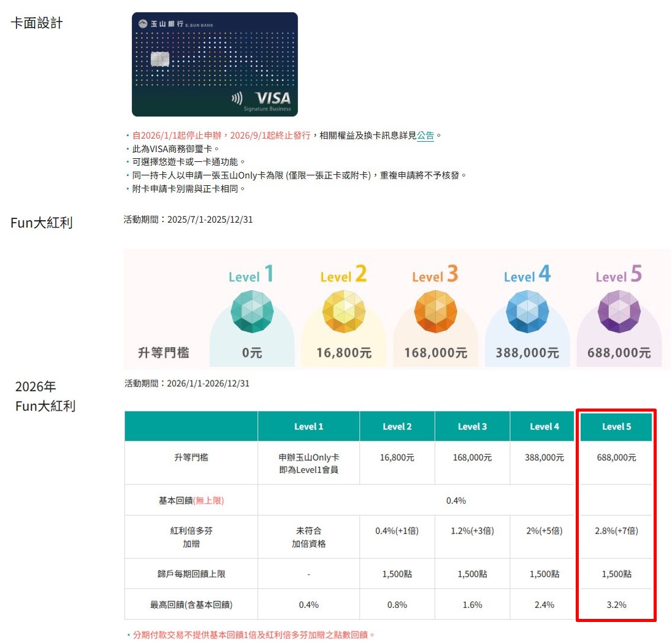Image resolution: width=672 pixels, height=641 pixels.
Task: Click the 0.4% basic reward merged cell
Action: click(456, 501)
